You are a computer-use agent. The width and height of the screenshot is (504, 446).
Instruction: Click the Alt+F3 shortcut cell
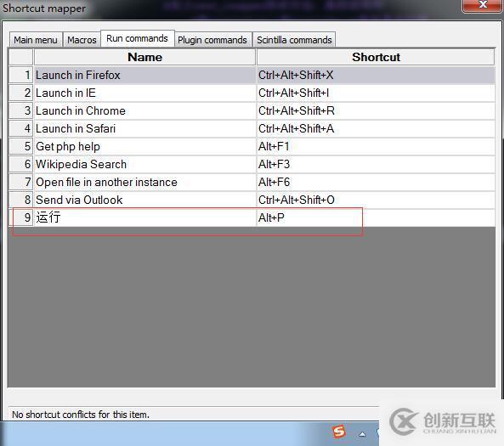(x=376, y=165)
